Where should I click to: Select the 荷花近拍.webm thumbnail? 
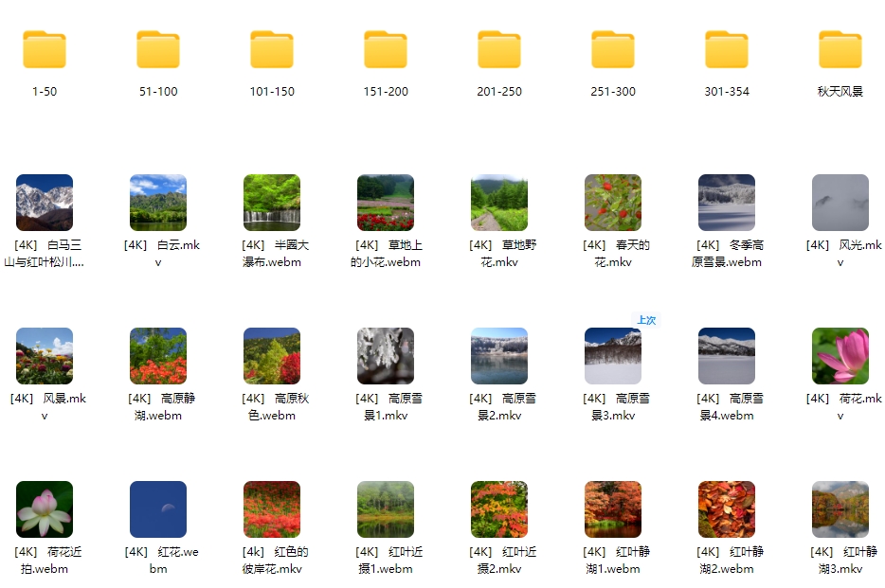coord(45,509)
